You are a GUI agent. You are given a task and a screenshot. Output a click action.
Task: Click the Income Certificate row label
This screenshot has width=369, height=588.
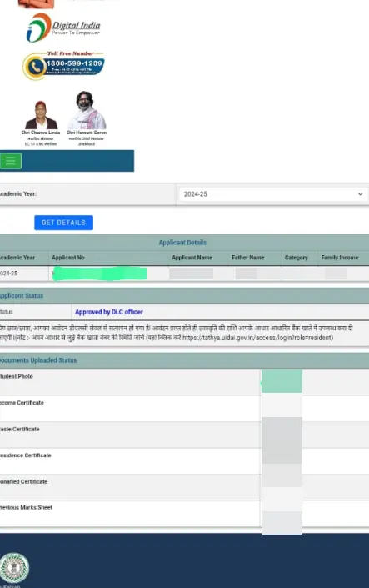point(22,403)
